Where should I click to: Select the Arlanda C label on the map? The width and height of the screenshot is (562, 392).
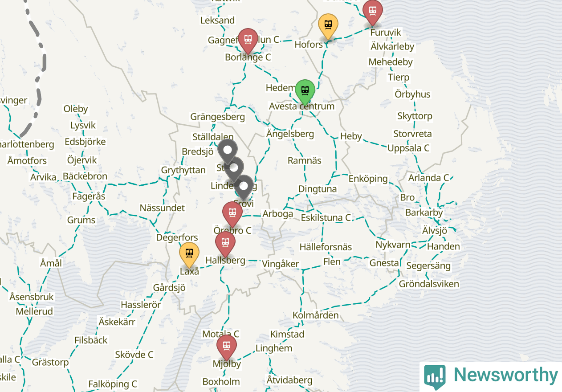click(429, 178)
